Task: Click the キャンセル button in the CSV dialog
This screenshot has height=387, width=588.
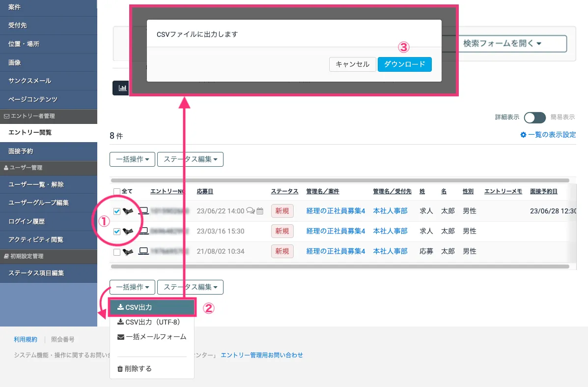Action: pyautogui.click(x=352, y=64)
